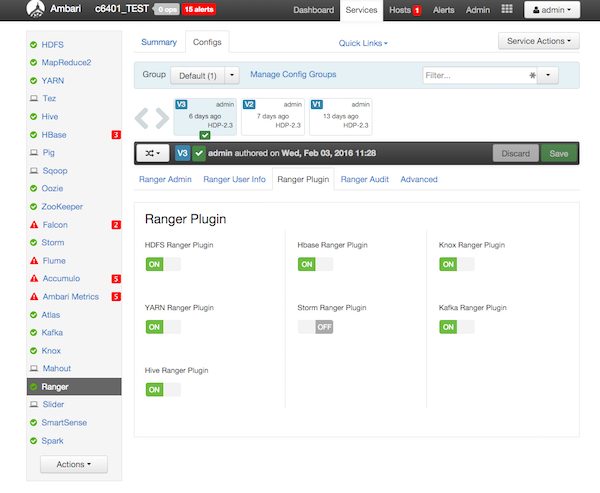Click the left arrow version navigation icon

click(142, 118)
